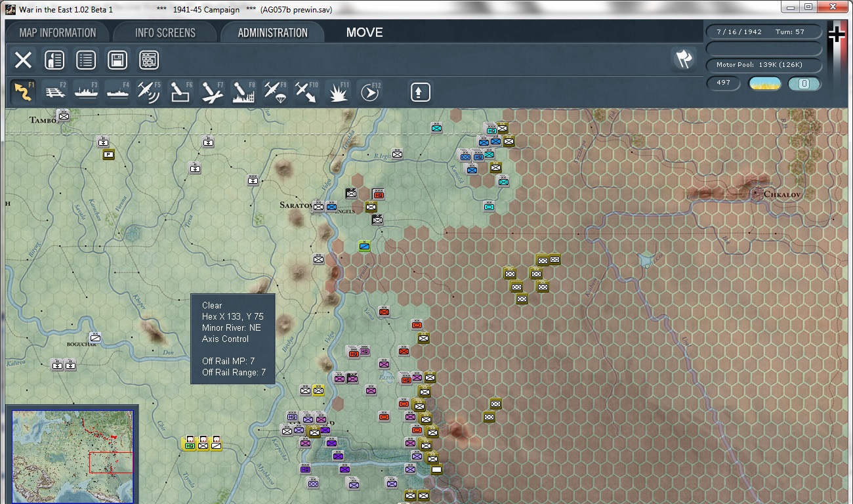Activate the F2 rail movement mode
The image size is (853, 504).
(55, 92)
